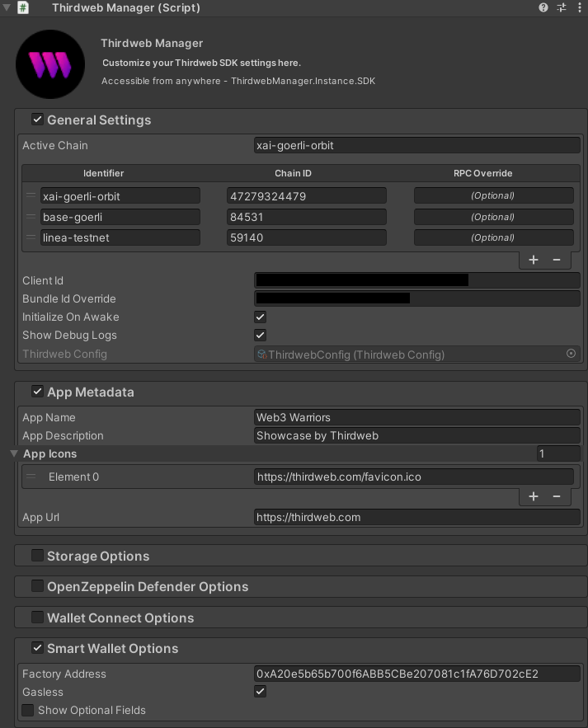This screenshot has width=588, height=728.
Task: Add a chain with the plus button
Action: [534, 260]
